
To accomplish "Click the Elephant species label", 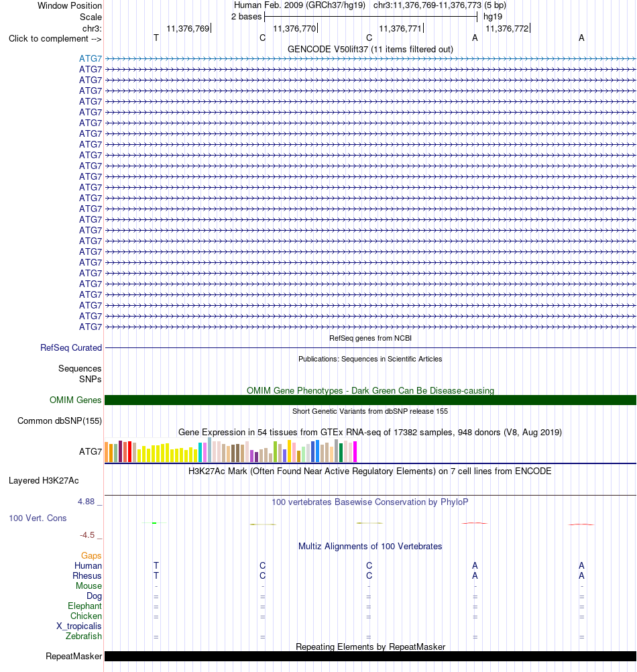I will coord(84,606).
